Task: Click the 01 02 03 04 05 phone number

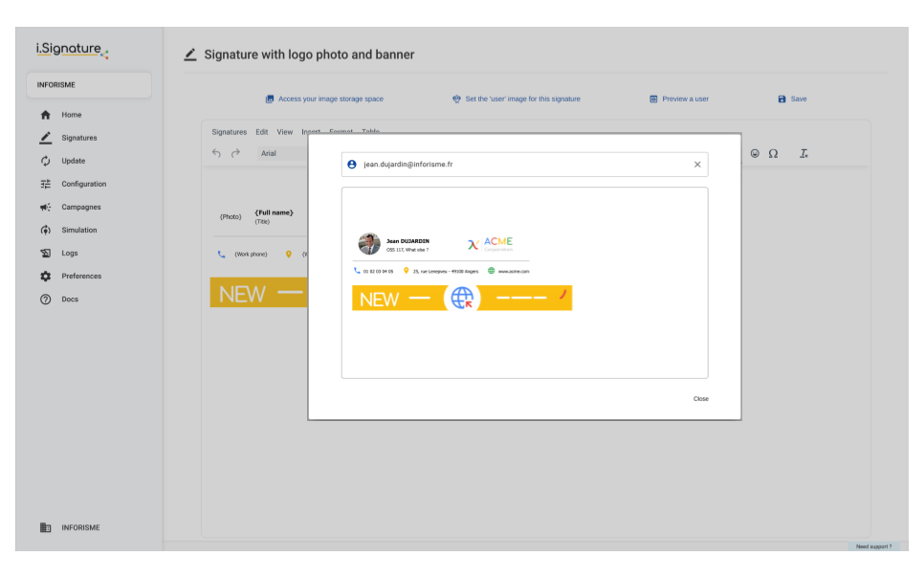Action: [378, 272]
